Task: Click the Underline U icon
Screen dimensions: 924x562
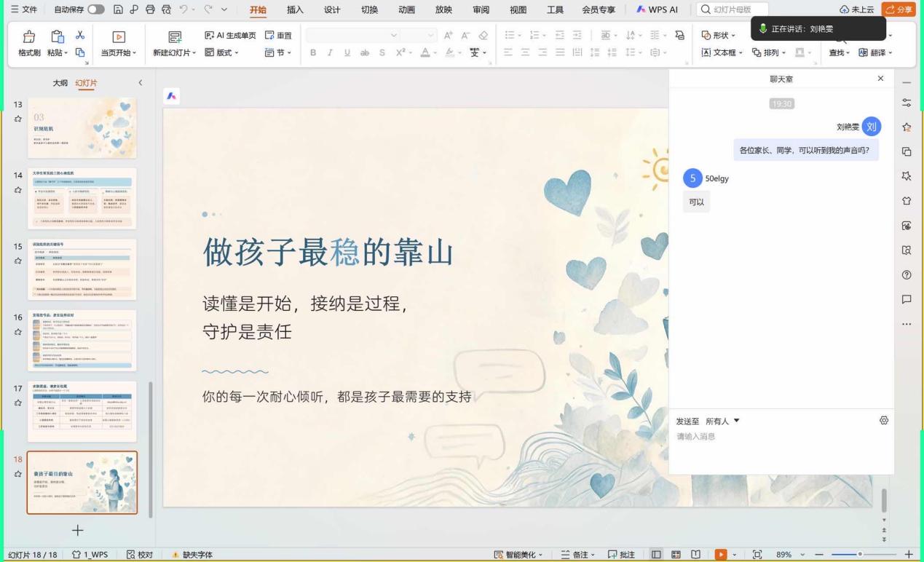Action: (x=347, y=52)
